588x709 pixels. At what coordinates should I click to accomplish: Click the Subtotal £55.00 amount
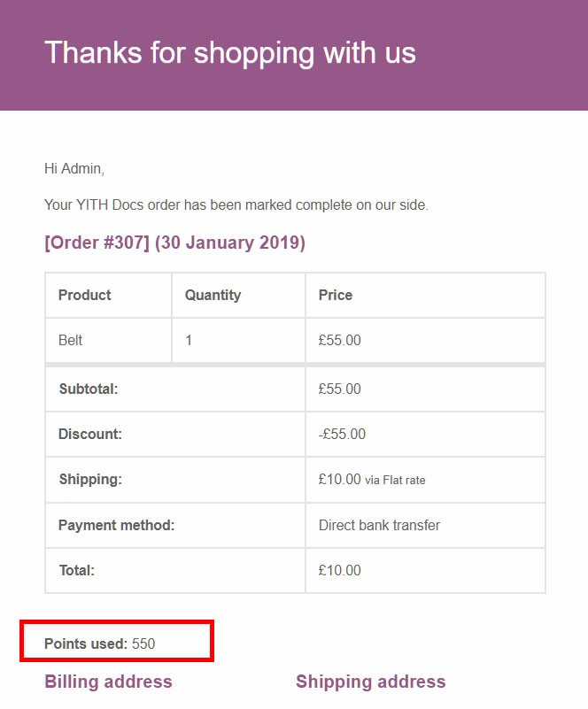point(340,389)
